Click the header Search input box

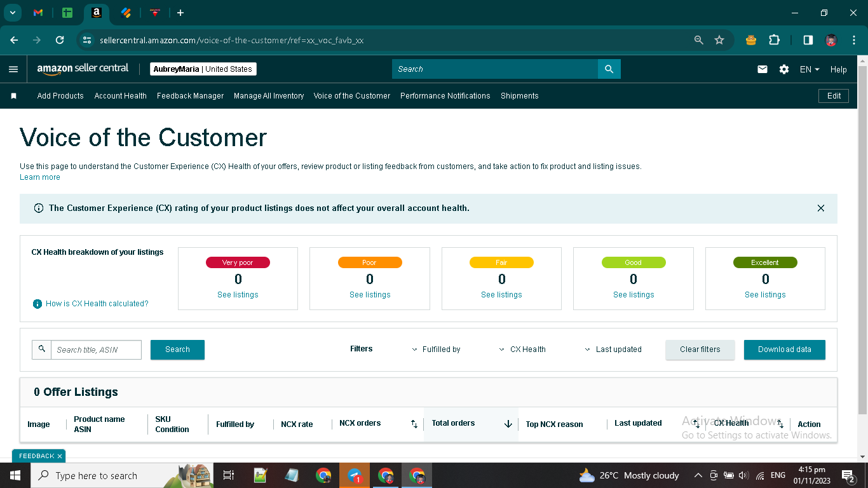pos(495,69)
